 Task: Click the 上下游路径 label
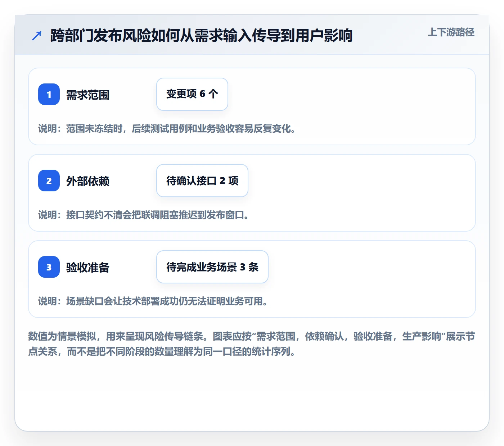(x=451, y=32)
